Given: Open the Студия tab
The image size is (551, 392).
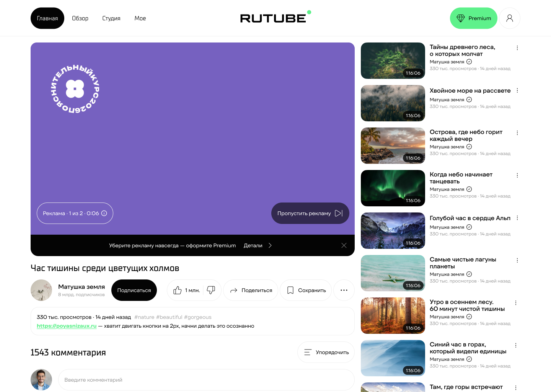Looking at the screenshot, I should 111,18.
